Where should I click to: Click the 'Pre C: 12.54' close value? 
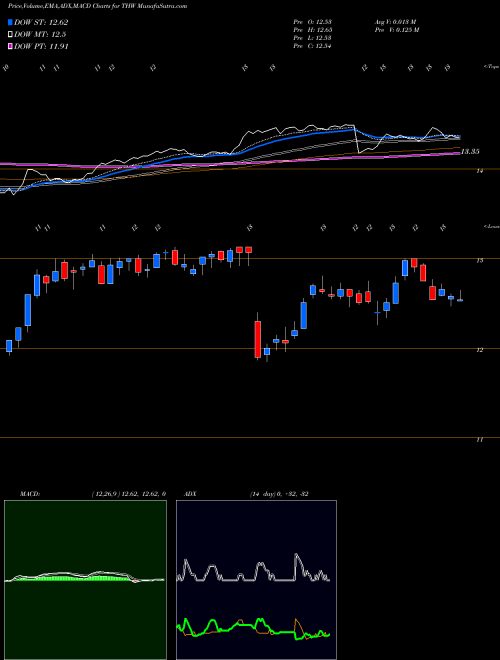click(x=312, y=46)
